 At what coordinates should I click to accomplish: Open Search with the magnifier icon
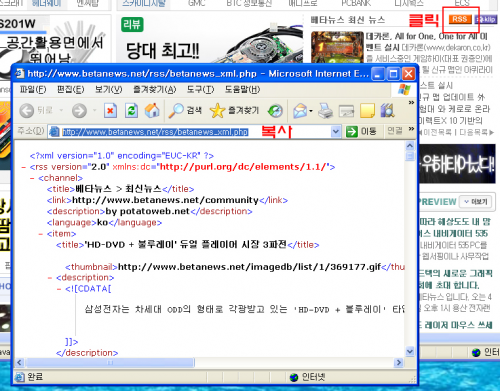tap(176, 110)
